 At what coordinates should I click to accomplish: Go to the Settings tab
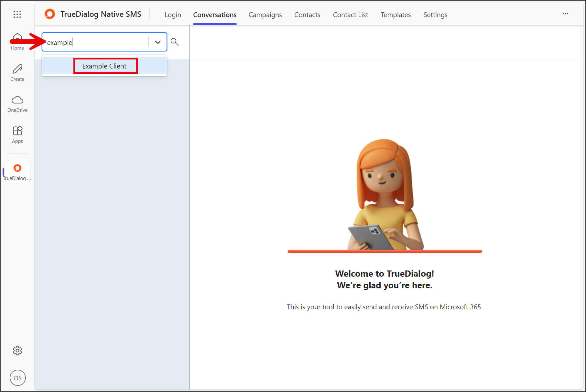click(x=435, y=15)
